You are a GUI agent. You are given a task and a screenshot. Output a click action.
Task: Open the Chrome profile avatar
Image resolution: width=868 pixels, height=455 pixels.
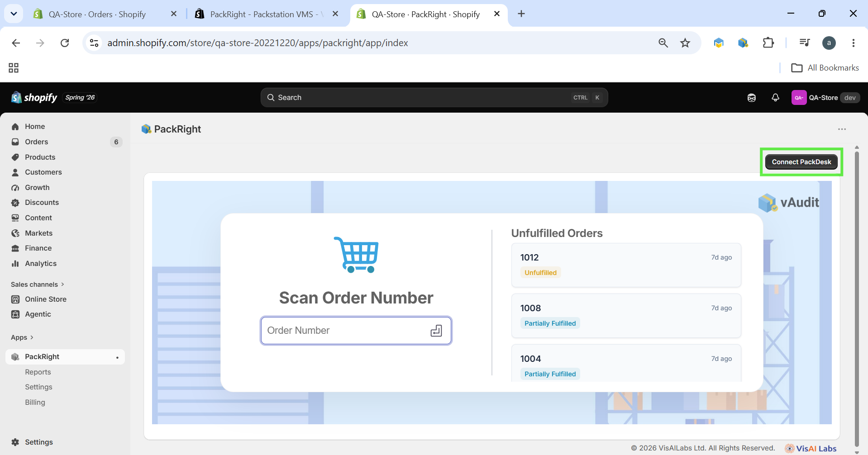tap(829, 43)
